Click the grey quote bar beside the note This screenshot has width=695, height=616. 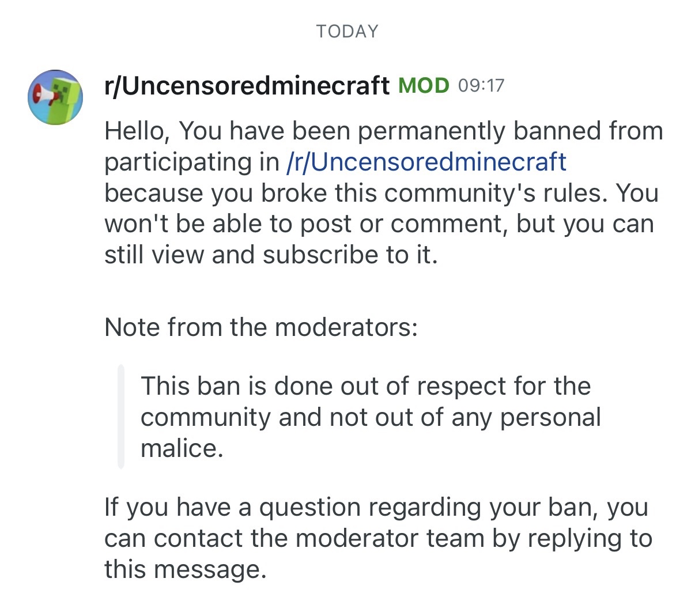pos(121,416)
